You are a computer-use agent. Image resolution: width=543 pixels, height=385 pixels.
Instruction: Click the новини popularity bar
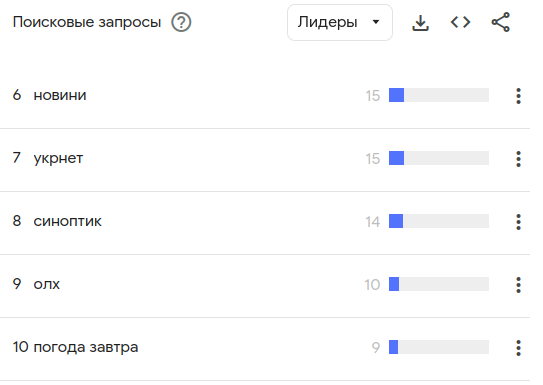click(439, 95)
